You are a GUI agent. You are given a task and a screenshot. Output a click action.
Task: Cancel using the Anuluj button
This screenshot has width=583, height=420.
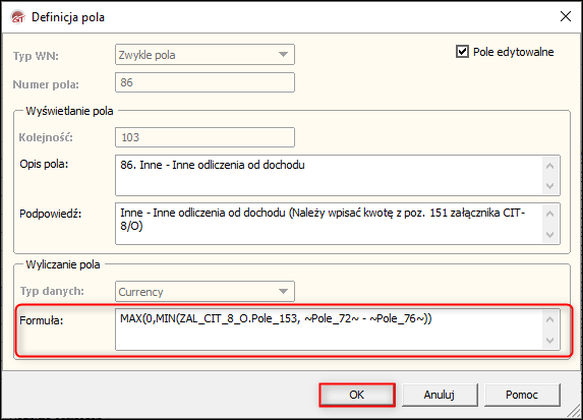439,395
